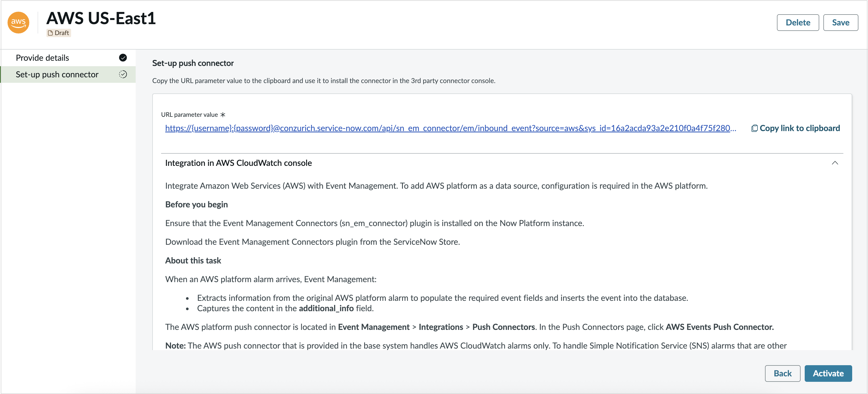The image size is (868, 394).
Task: Click the 'Ensure that the Event Management Connectors' line
Action: pos(374,223)
